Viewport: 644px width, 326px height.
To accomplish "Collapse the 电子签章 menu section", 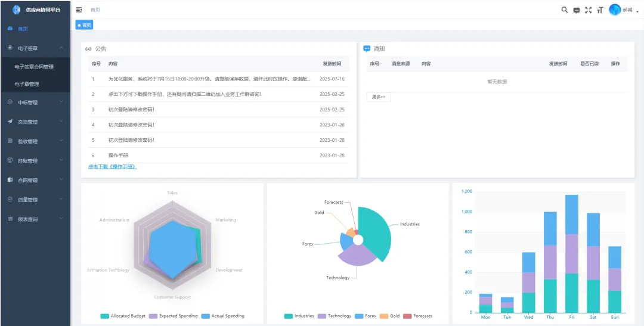I will [x=35, y=48].
